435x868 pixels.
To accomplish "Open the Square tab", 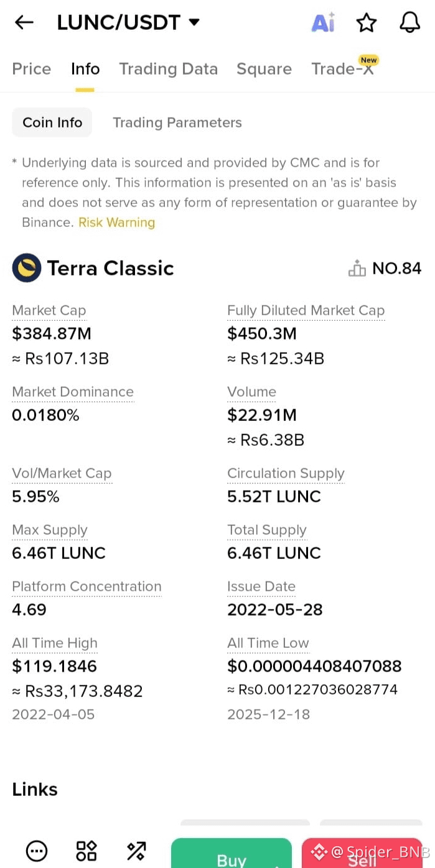I will [x=264, y=69].
